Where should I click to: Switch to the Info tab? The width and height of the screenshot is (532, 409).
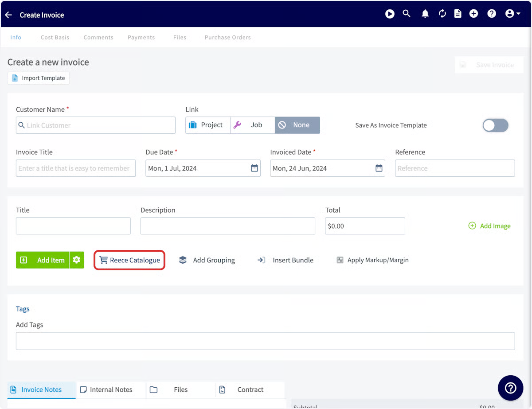pos(16,38)
